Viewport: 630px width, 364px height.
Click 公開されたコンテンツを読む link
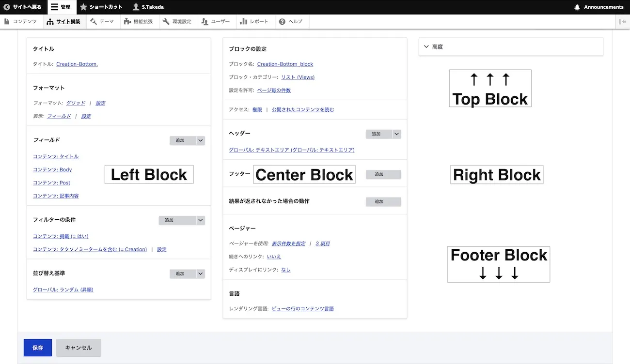303,109
